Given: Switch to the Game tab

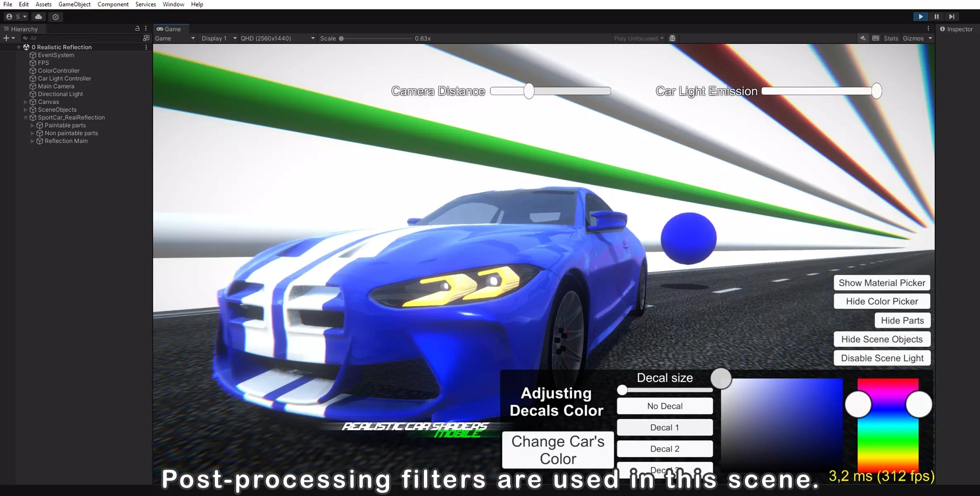Looking at the screenshot, I should [x=169, y=29].
